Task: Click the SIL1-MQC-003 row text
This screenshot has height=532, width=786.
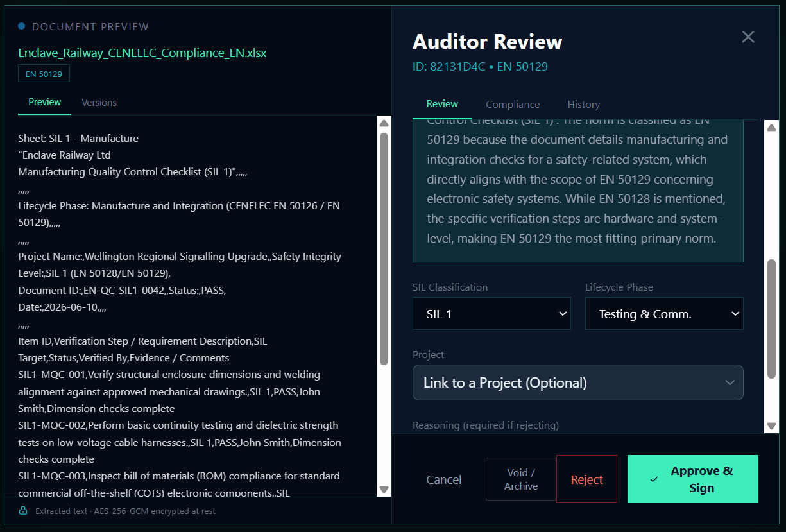Action: (x=179, y=485)
